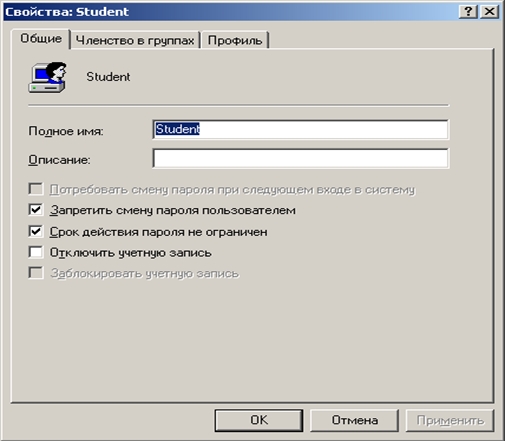Click the Student user account icon
The height and width of the screenshot is (441, 505).
(47, 77)
